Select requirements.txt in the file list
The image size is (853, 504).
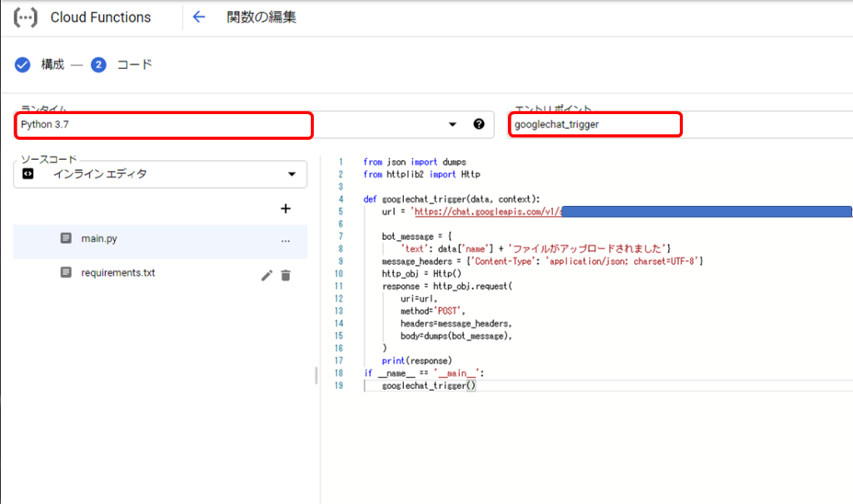pyautogui.click(x=161, y=274)
